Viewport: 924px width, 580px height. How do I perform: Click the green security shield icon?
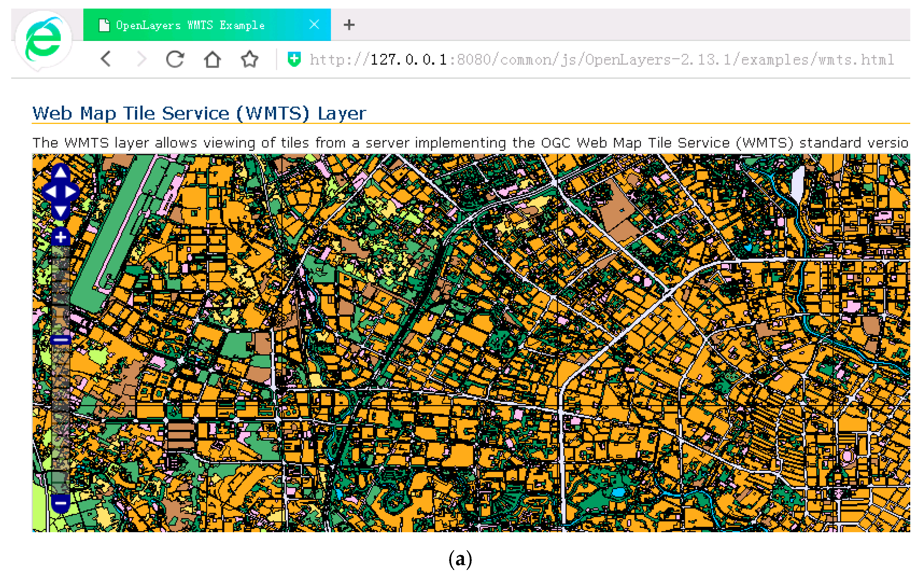294,59
